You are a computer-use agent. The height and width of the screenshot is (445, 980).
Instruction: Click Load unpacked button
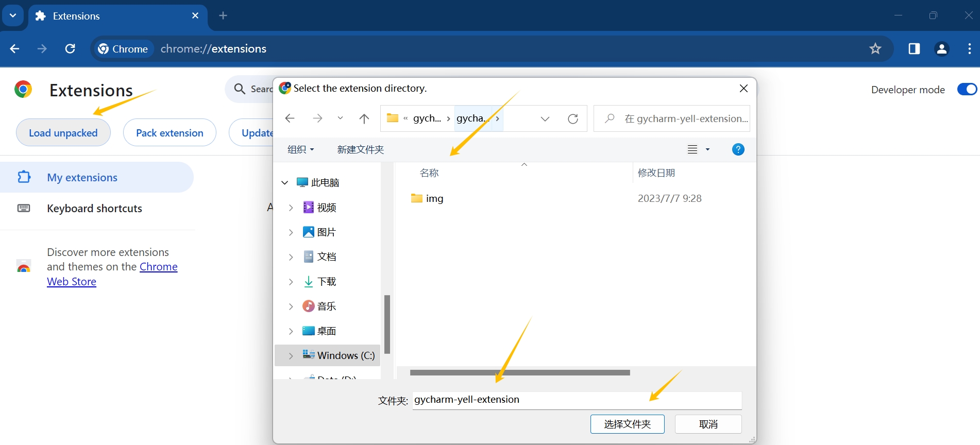click(63, 133)
